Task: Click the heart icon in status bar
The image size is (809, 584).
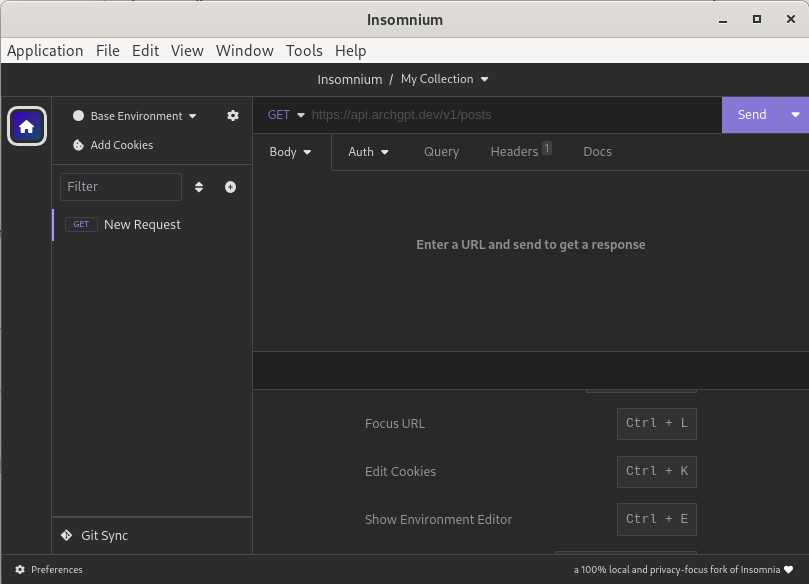Action: [x=788, y=570]
